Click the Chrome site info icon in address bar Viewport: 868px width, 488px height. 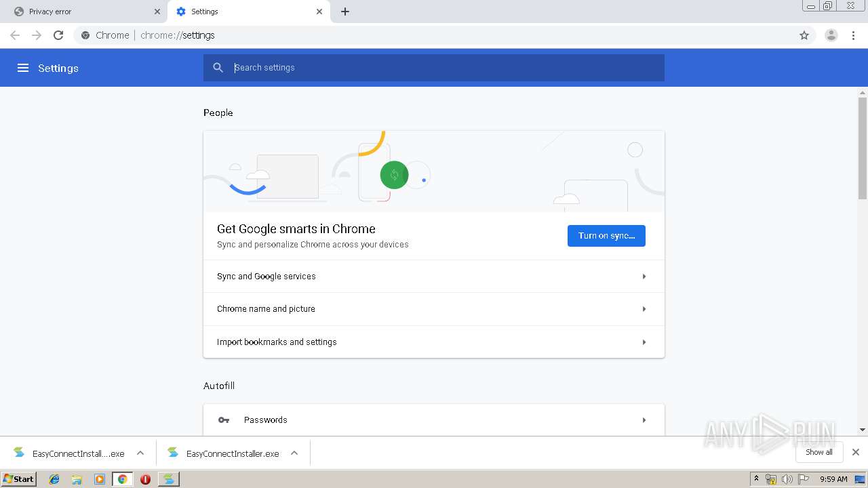point(85,35)
